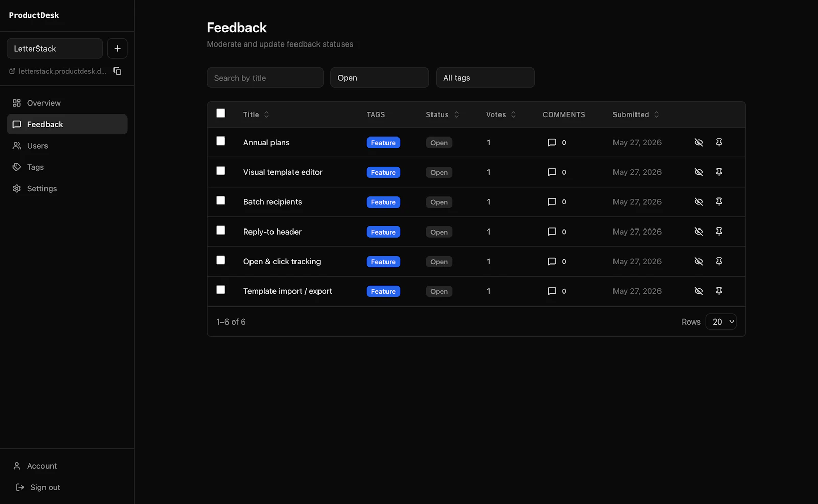Viewport: 818px width, 504px height.
Task: Sort the table by Title column
Action: tap(256, 114)
